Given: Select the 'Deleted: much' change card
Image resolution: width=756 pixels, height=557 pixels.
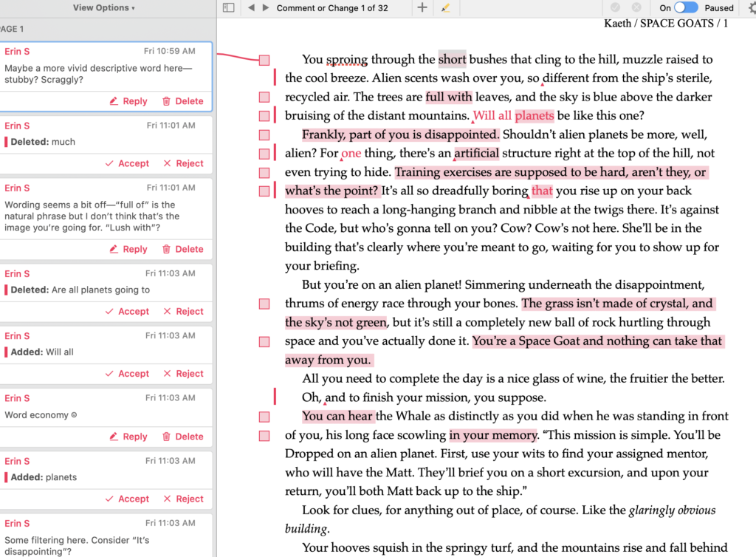Looking at the screenshot, I should pyautogui.click(x=106, y=145).
